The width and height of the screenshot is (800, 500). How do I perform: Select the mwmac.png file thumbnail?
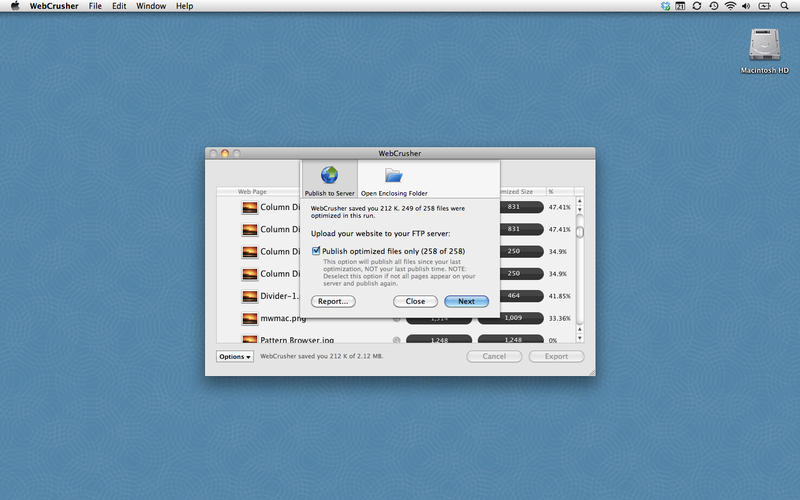pyautogui.click(x=249, y=318)
